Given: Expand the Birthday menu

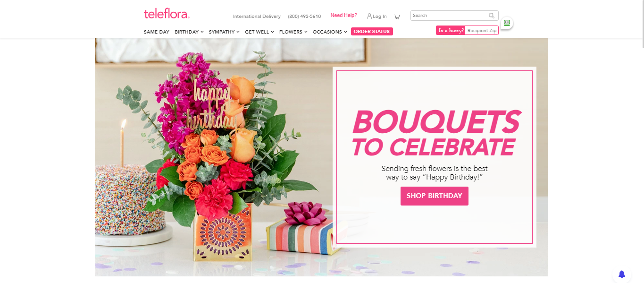Looking at the screenshot, I should click(189, 32).
